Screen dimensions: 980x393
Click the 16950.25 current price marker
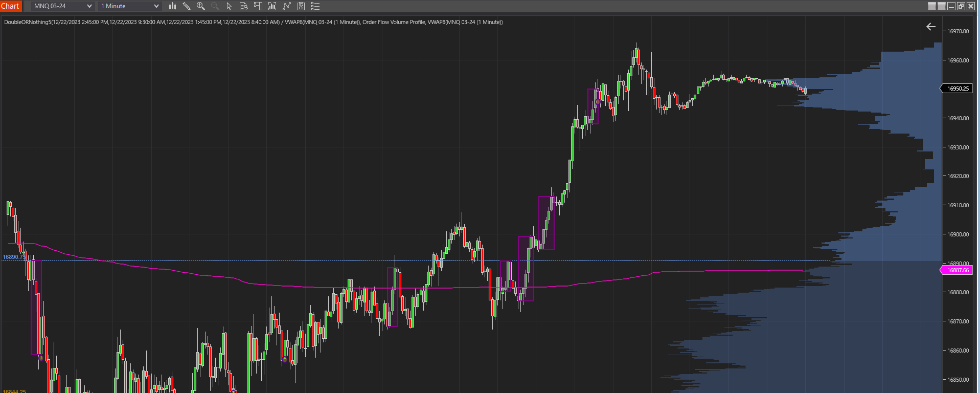[x=957, y=89]
